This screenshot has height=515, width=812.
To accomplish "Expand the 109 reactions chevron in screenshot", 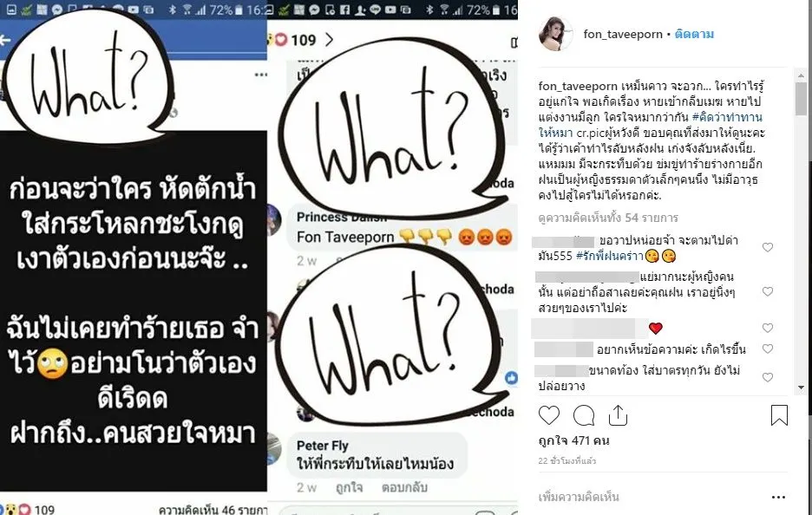I will click(329, 39).
